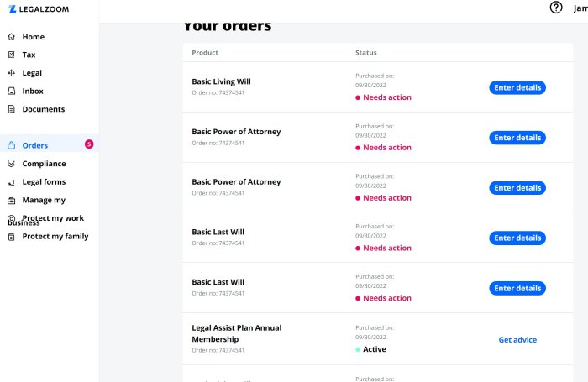Click order number under Basic Living Will
Image resolution: width=588 pixels, height=382 pixels.
click(x=218, y=92)
